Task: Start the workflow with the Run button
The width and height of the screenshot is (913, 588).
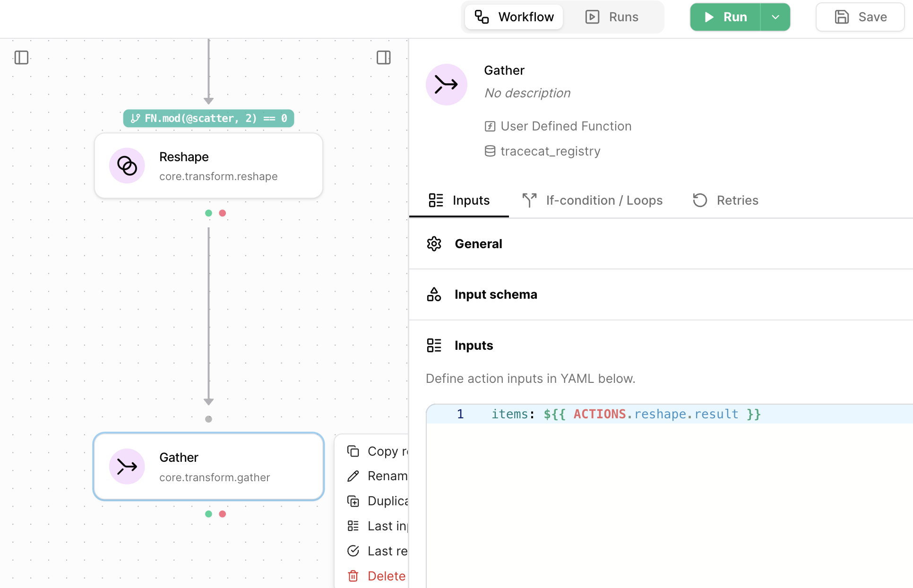Action: tap(725, 17)
